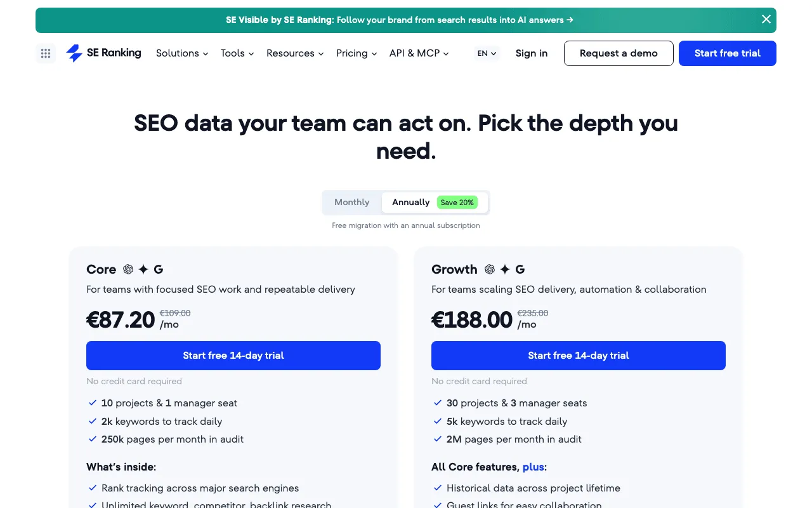Click checkmark beside 2M pages per month
The height and width of the screenshot is (508, 812).
438,439
